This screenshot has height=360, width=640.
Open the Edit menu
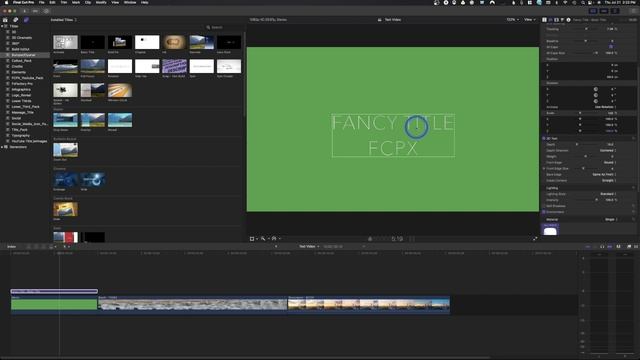coord(52,2)
